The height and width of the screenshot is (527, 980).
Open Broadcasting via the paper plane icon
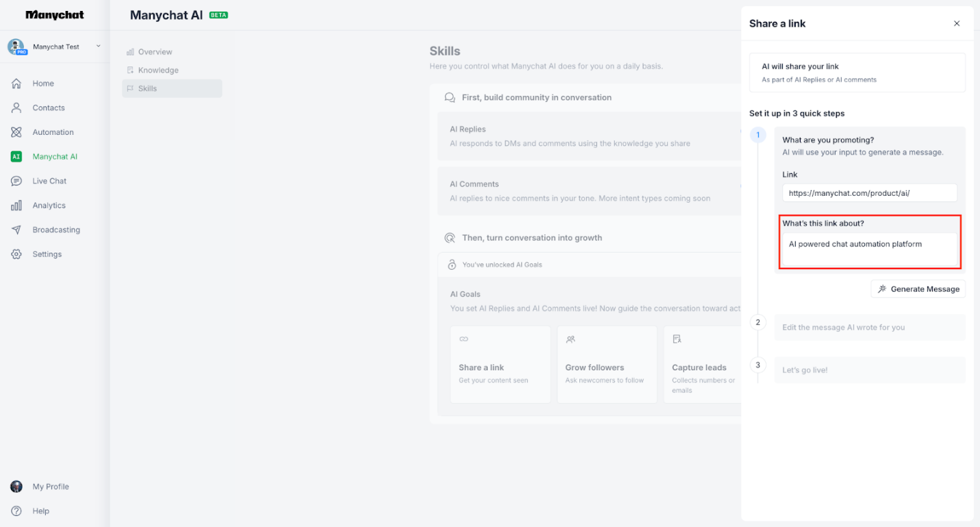tap(16, 229)
